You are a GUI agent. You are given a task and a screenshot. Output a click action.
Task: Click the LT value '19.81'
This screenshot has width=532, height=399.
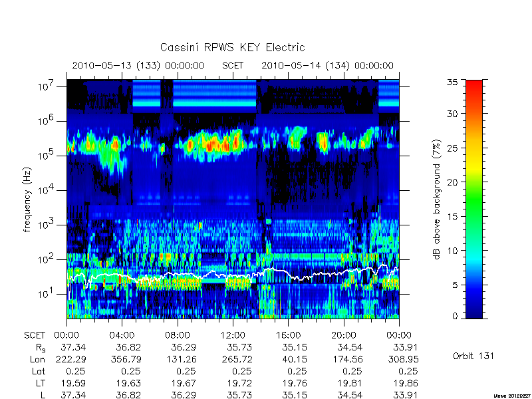click(350, 383)
